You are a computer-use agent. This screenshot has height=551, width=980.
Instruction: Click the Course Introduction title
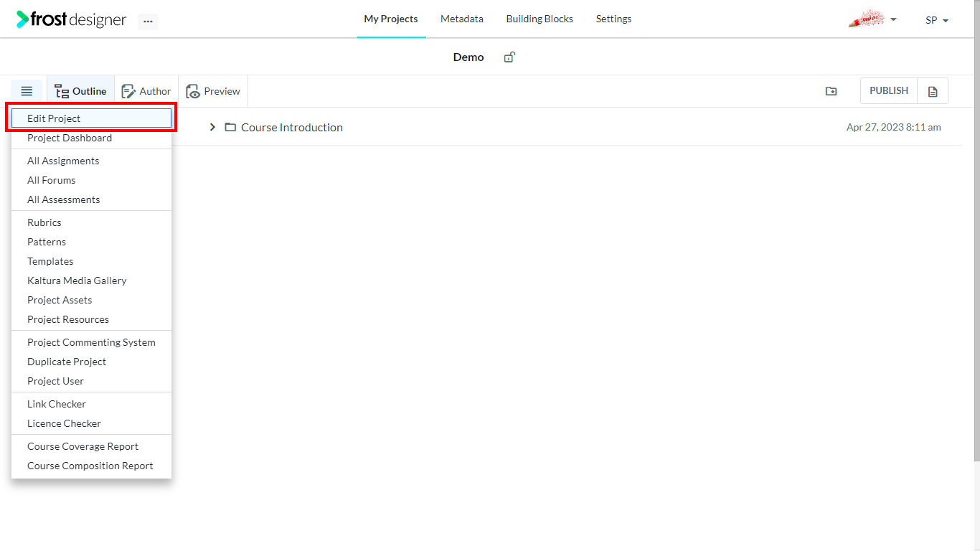click(292, 127)
